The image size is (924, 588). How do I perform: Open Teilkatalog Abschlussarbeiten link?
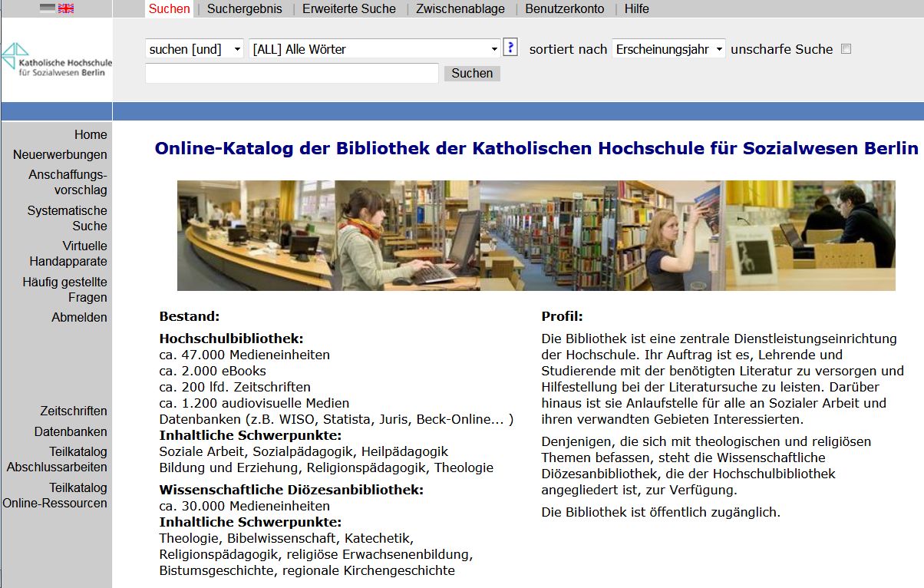point(58,460)
